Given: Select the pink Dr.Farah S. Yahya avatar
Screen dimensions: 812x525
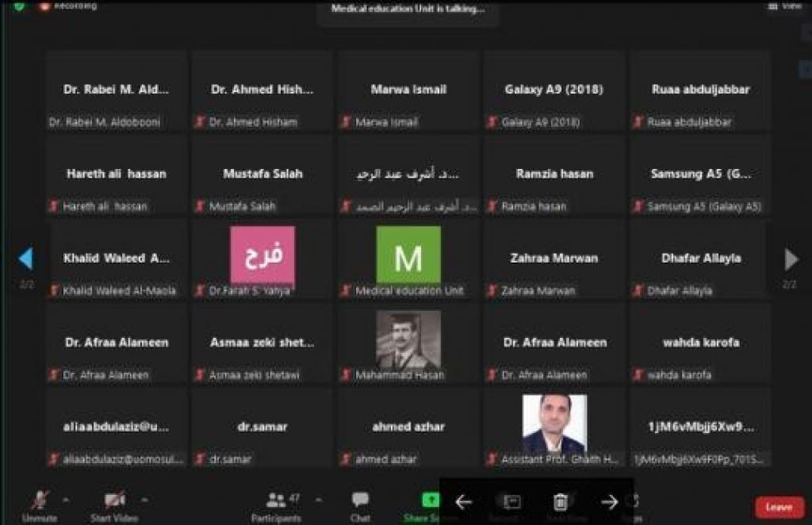Looking at the screenshot, I should pyautogui.click(x=262, y=255).
